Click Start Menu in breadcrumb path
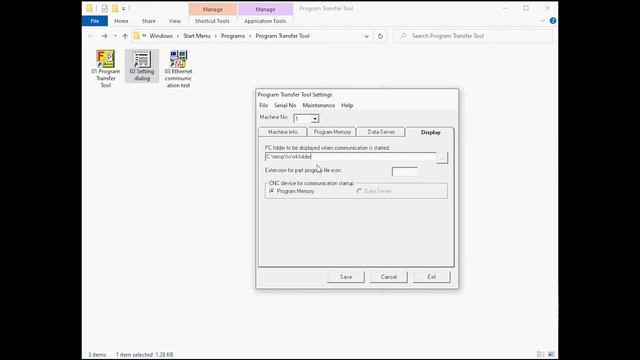640x360 pixels. 197,36
